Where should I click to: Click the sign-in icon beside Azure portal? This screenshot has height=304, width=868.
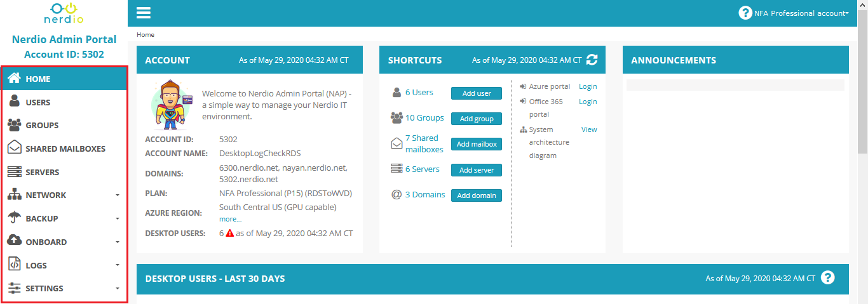pos(522,86)
